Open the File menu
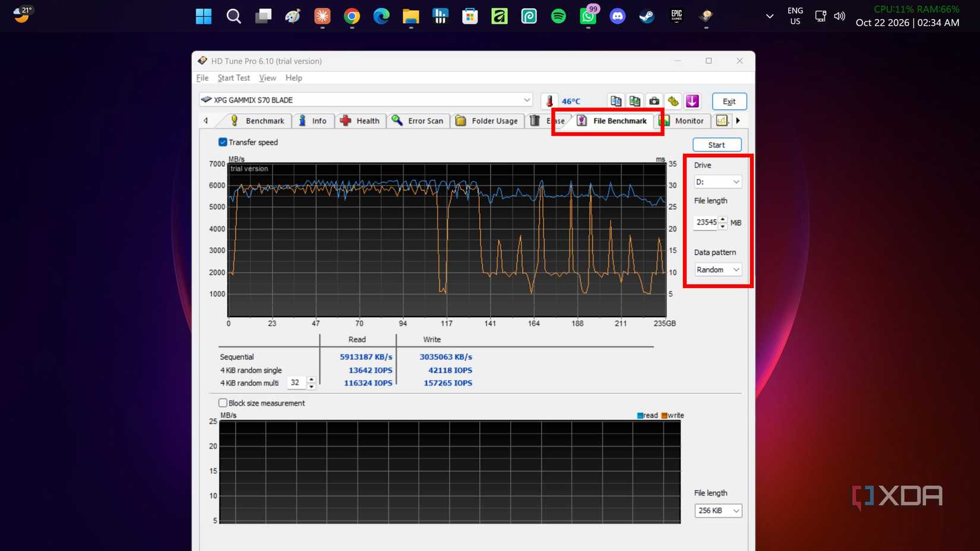Image resolution: width=980 pixels, height=551 pixels. coord(203,78)
